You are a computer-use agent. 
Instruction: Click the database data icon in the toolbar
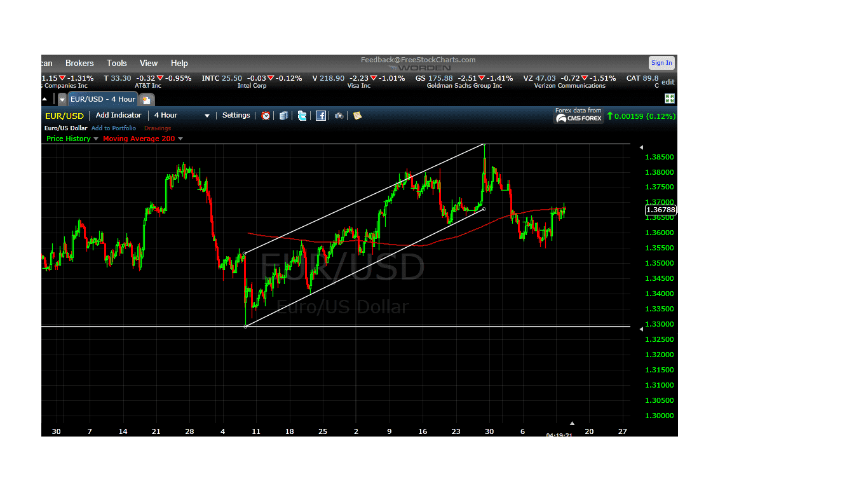[283, 116]
